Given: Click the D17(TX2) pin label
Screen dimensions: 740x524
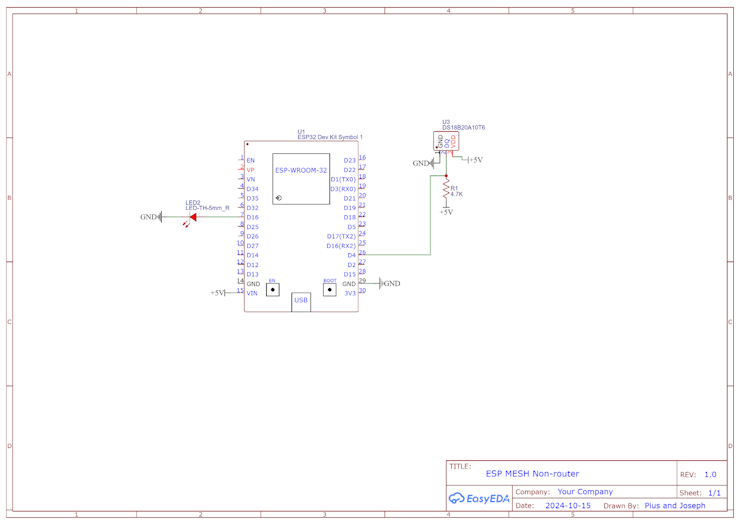Looking at the screenshot, I should coord(341,237).
